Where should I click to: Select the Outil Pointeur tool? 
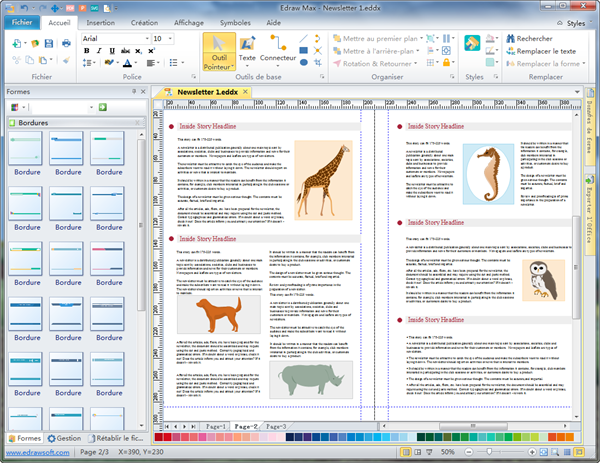point(220,50)
